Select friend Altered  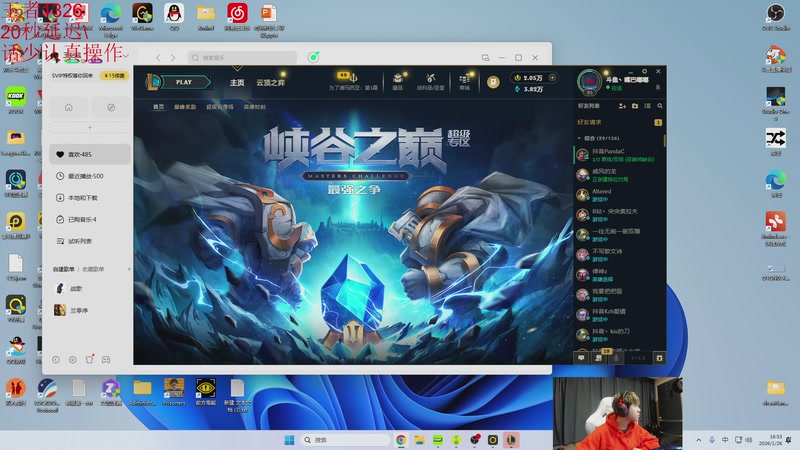click(619, 195)
